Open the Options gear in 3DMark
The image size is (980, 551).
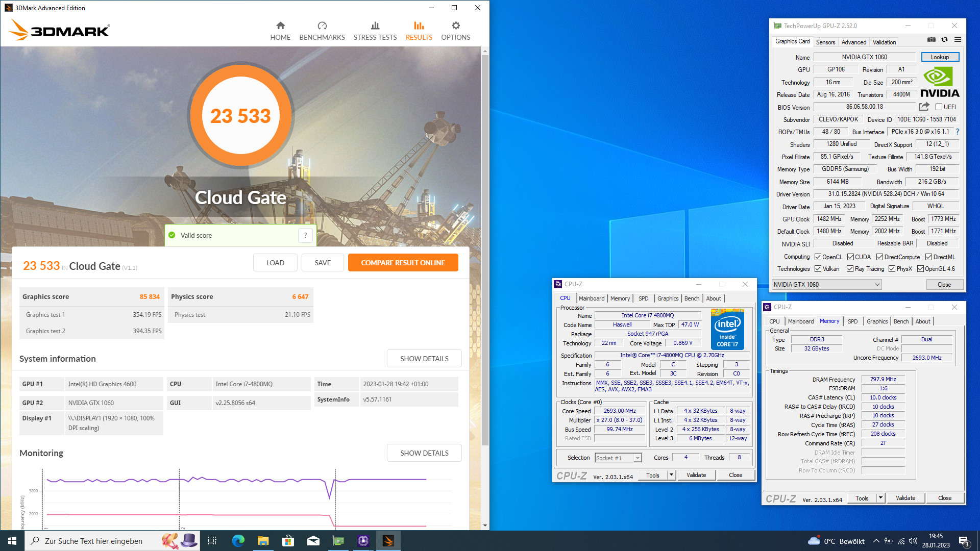click(456, 26)
